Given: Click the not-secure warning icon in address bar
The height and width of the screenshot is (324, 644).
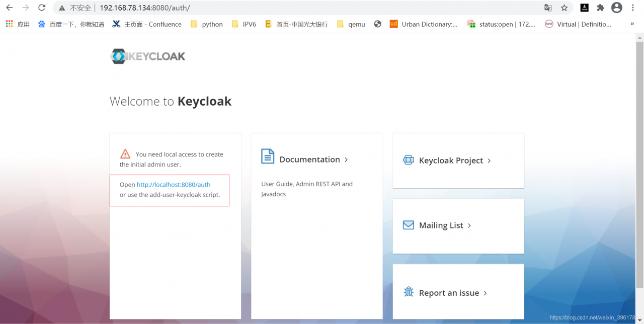Looking at the screenshot, I should (x=62, y=8).
